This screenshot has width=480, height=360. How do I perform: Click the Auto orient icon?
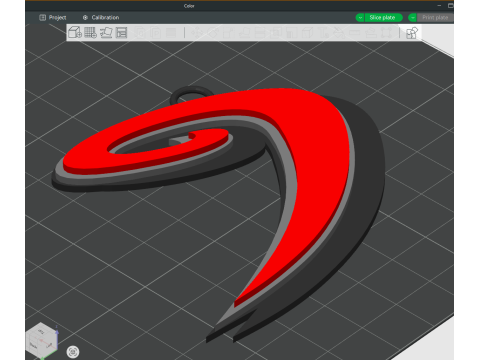coord(106,32)
